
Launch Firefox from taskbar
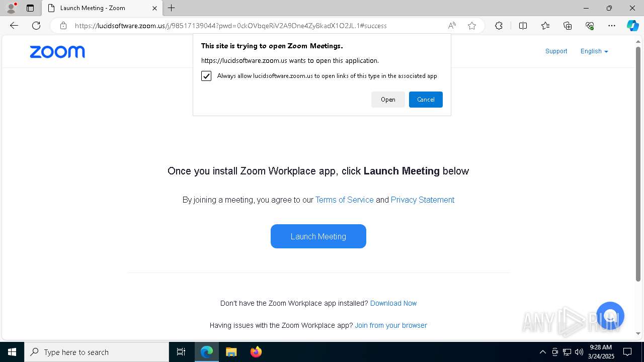[256, 352]
